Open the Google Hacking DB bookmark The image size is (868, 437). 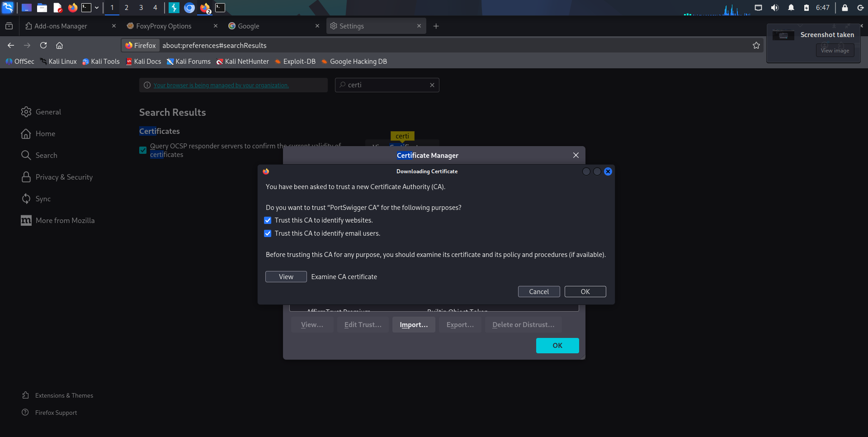click(354, 62)
